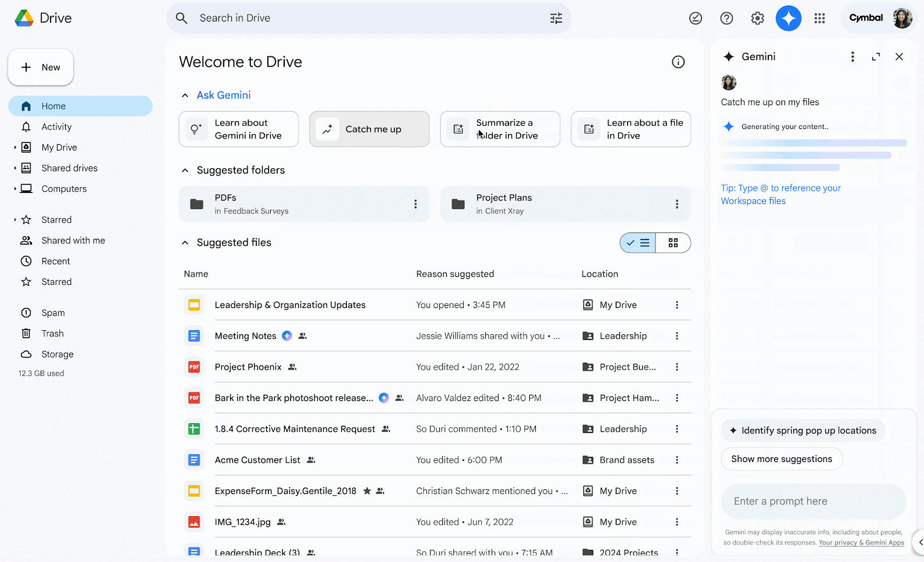The height and width of the screenshot is (562, 924).
Task: Click the Google Drive logo
Action: coord(24,18)
